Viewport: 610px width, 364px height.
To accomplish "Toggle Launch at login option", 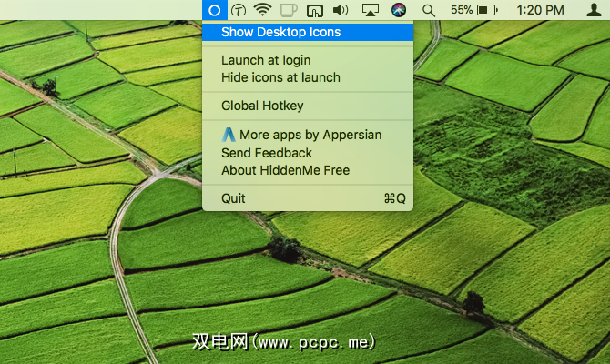I will tap(268, 60).
